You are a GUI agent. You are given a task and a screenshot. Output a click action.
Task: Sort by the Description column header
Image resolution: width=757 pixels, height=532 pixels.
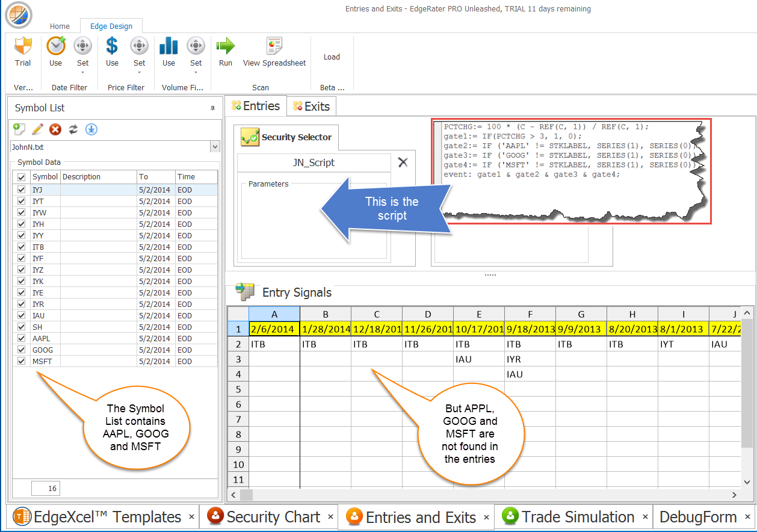(99, 177)
